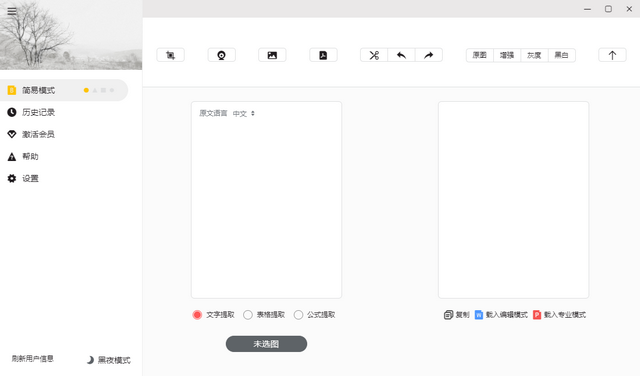Switch image filter to 灰度
Viewport: 640px width, 376px height.
(x=534, y=55)
